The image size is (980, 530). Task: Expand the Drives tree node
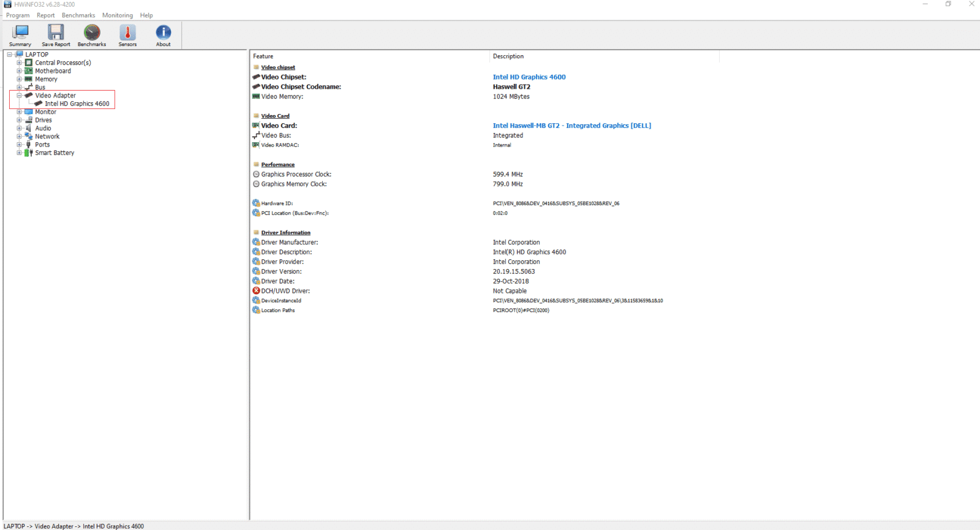[x=19, y=120]
